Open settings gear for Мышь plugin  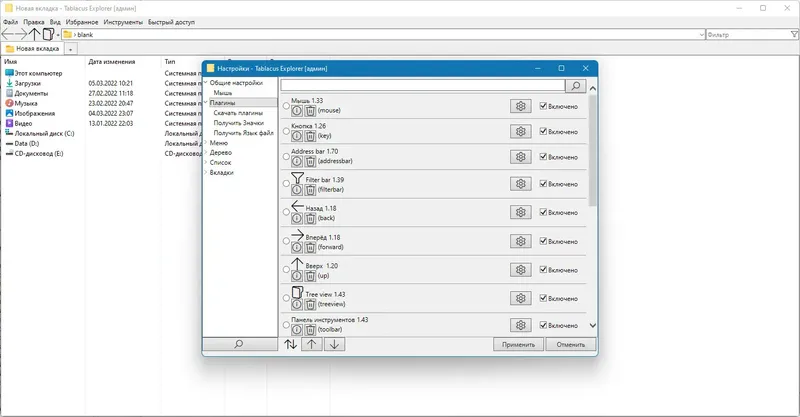tap(520, 106)
